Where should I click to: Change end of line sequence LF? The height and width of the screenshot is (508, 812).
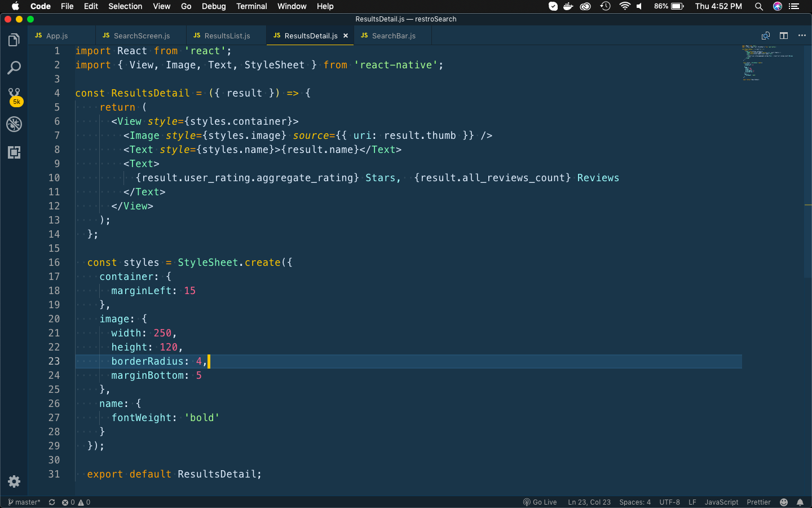(x=692, y=502)
